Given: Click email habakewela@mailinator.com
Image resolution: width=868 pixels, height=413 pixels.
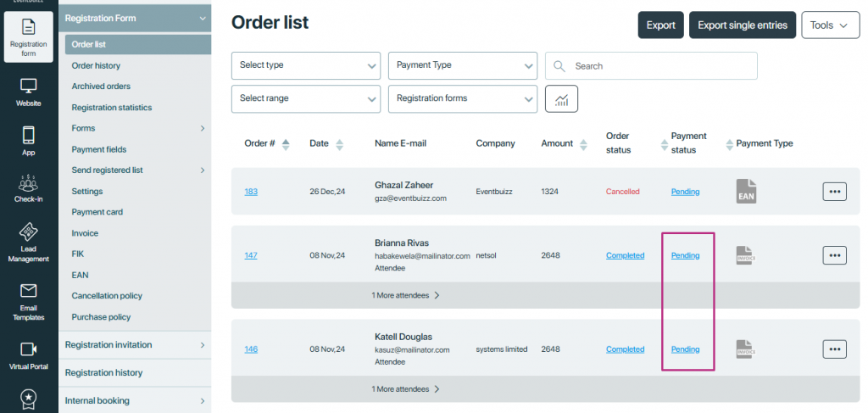Looking at the screenshot, I should [x=422, y=256].
